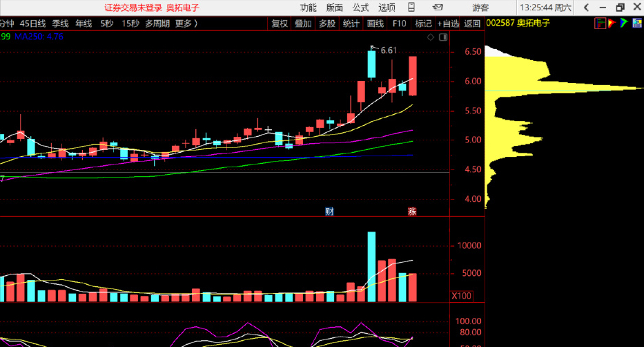Click the tall cyan candle near 6.61

[x=371, y=64]
